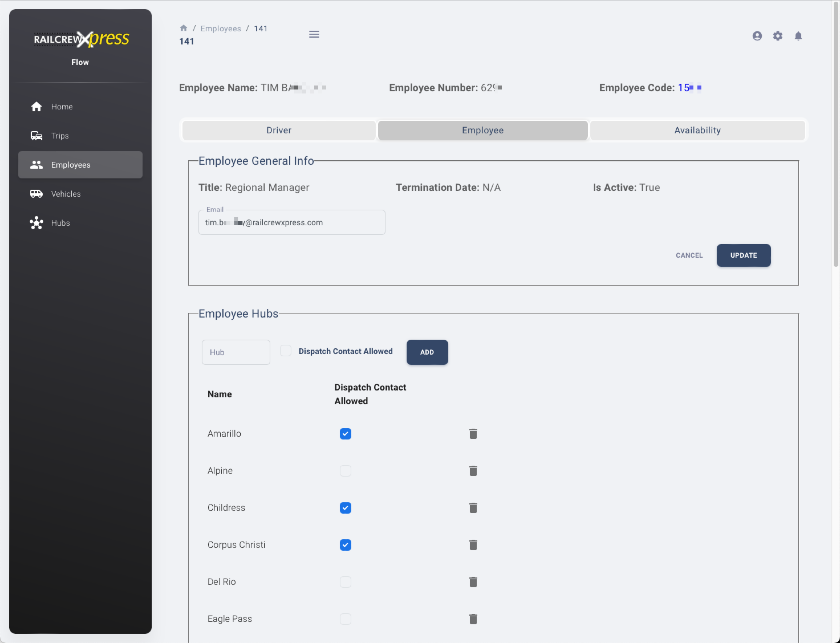Image resolution: width=840 pixels, height=643 pixels.
Task: Open the settings gear icon
Action: click(778, 36)
